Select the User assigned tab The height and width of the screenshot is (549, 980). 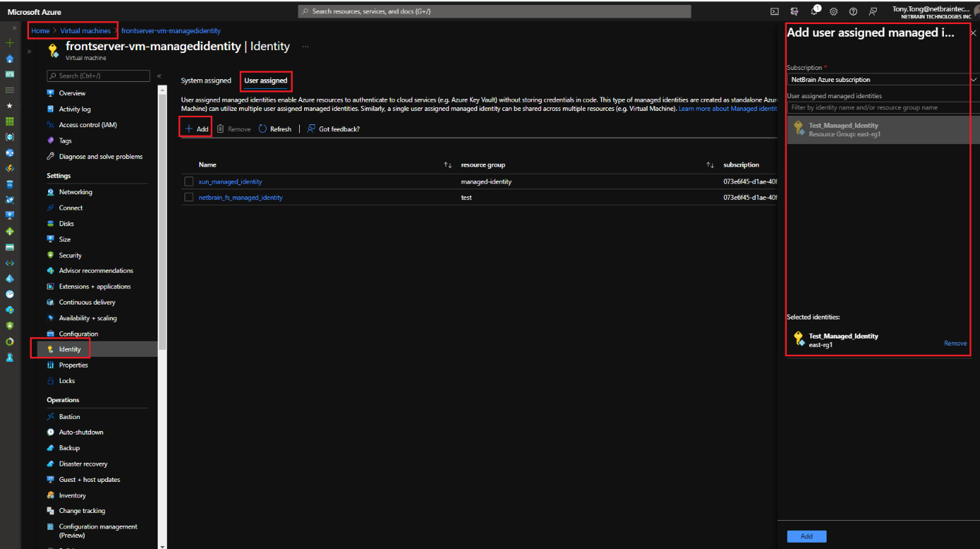(x=266, y=81)
